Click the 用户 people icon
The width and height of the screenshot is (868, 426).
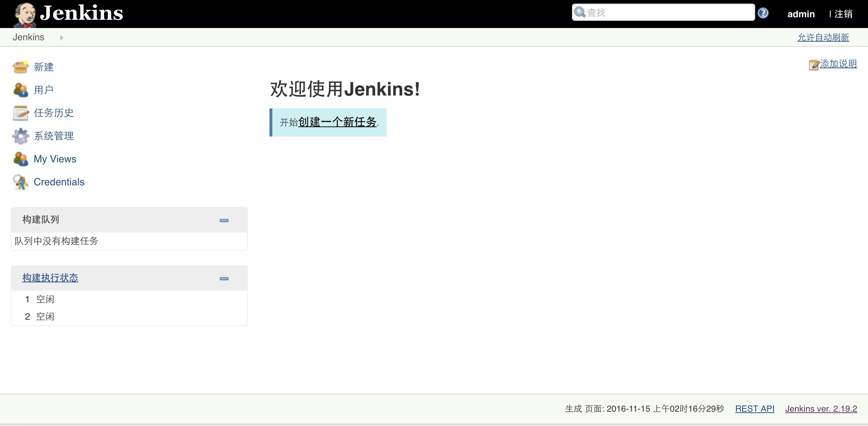click(x=20, y=90)
